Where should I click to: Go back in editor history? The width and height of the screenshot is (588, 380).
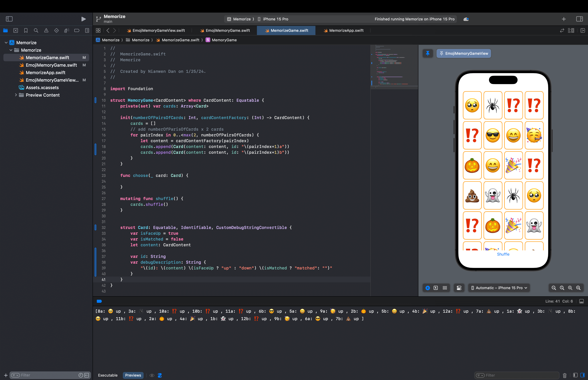108,30
